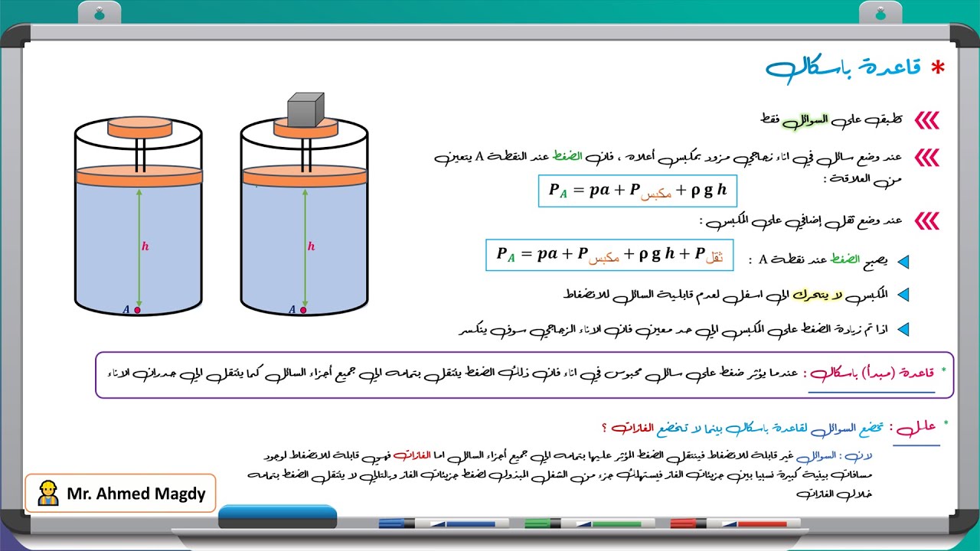Click the red point A in the right cylinder
Viewport: 980px width, 551px height.
(303, 310)
